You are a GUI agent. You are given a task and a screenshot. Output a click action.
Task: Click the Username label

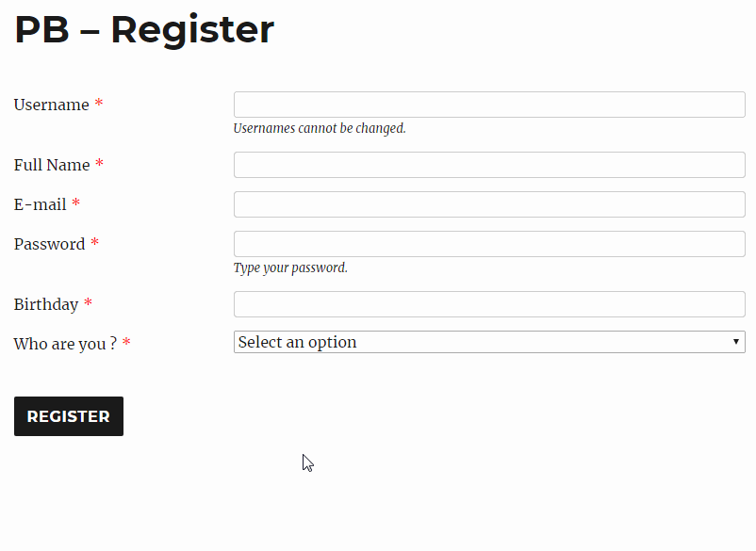pyautogui.click(x=51, y=105)
